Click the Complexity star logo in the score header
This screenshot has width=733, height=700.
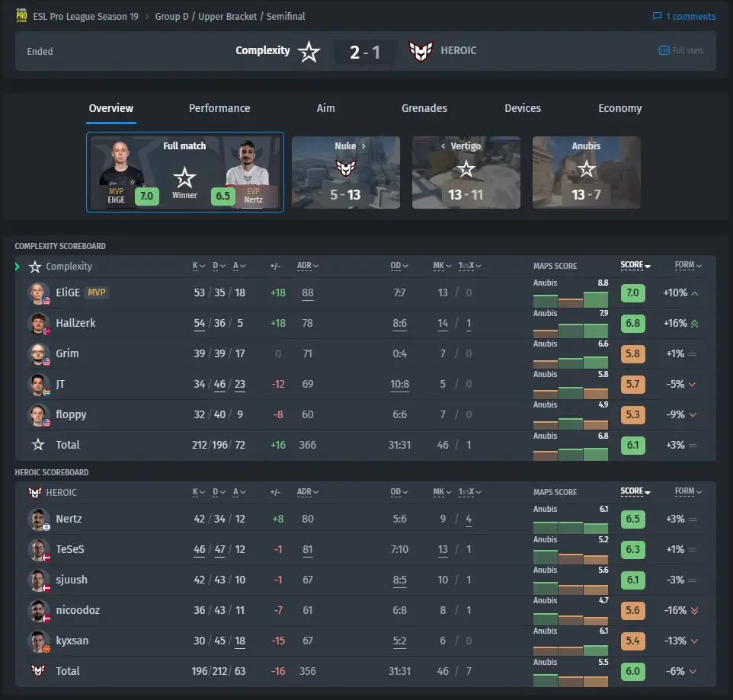point(309,51)
